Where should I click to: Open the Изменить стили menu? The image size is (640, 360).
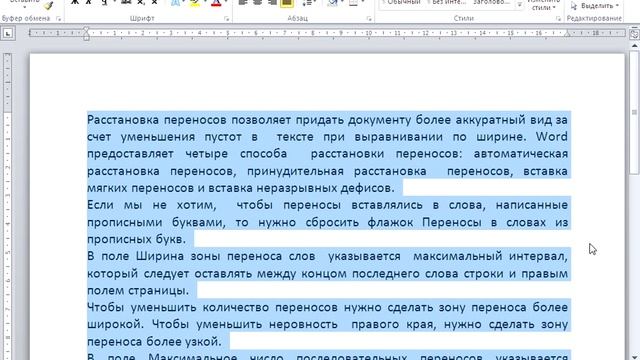pyautogui.click(x=543, y=5)
